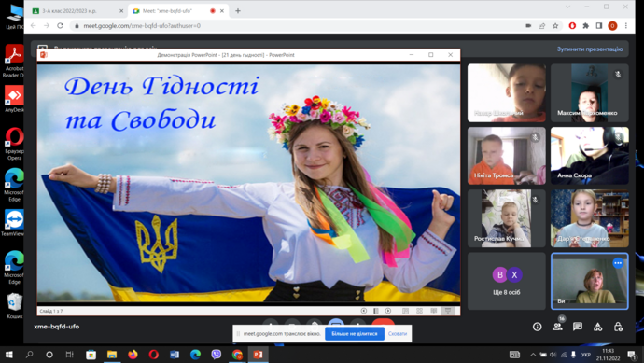Click Більше не ділитися button
The image size is (644, 363).
coord(355,333)
